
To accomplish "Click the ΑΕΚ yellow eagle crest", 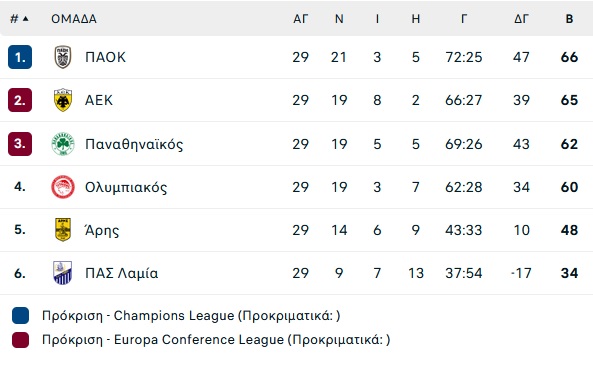I will click(x=63, y=100).
